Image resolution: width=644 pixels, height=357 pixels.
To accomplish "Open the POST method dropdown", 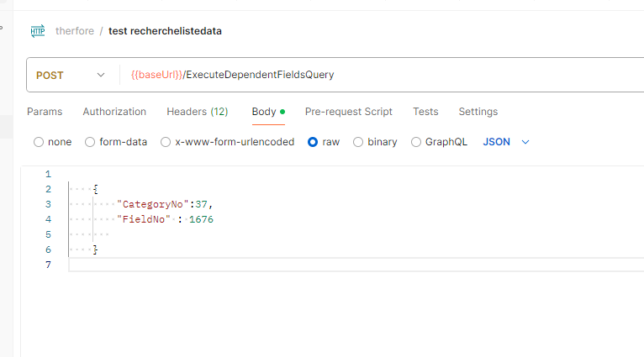I will click(x=71, y=75).
